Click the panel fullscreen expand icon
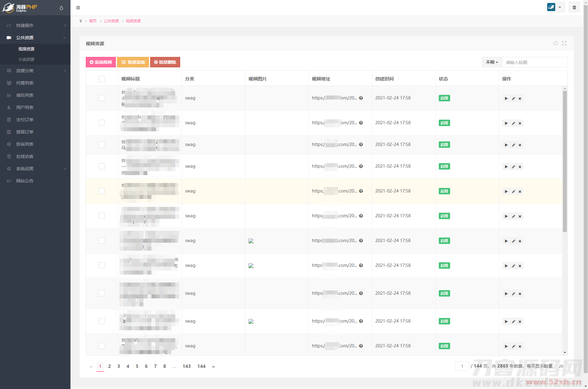The width and height of the screenshot is (588, 389). (x=564, y=43)
